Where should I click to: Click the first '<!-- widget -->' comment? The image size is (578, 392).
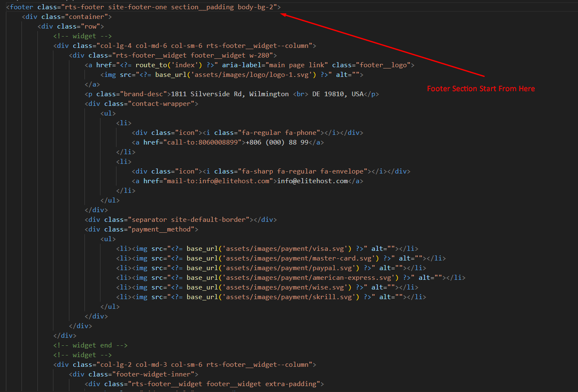(82, 36)
